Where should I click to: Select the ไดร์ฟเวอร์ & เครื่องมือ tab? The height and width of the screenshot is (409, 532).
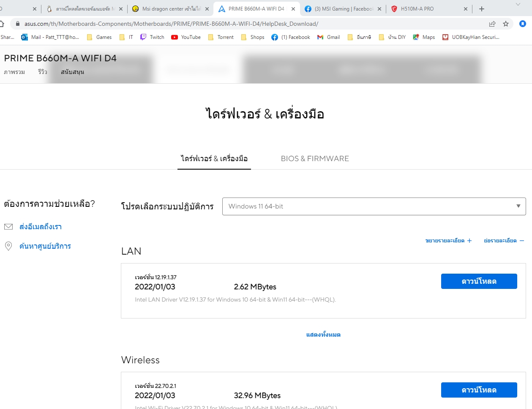[x=214, y=159]
